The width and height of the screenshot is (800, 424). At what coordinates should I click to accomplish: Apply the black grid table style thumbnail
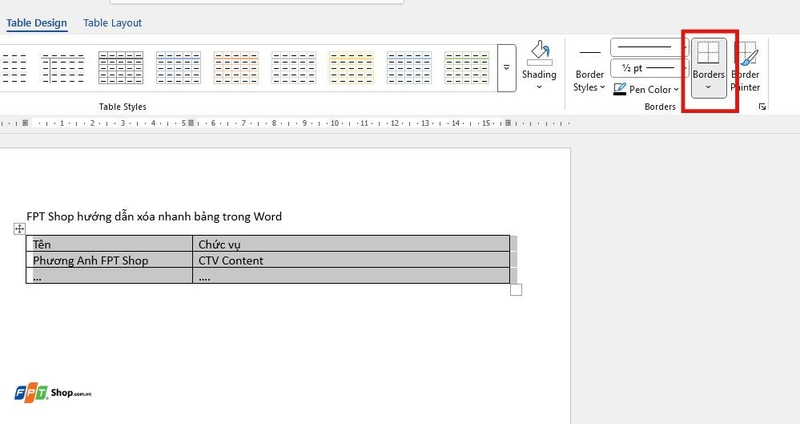click(x=120, y=67)
